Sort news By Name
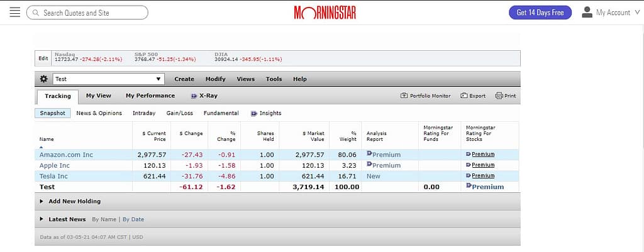This screenshot has width=644, height=252. point(104,219)
